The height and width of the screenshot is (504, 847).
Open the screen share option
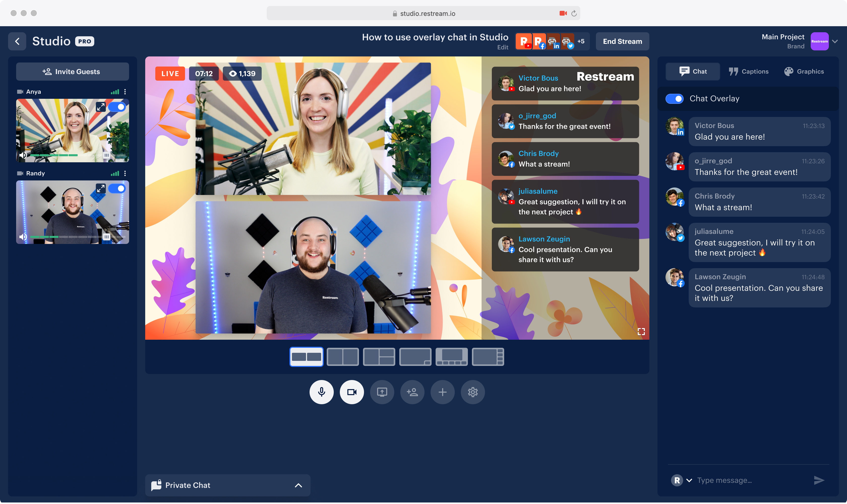click(x=382, y=392)
